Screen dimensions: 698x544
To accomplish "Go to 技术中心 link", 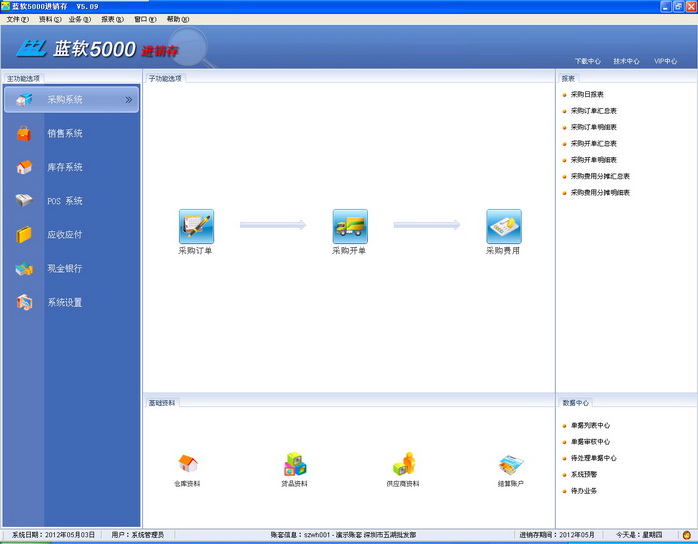I will 626,61.
